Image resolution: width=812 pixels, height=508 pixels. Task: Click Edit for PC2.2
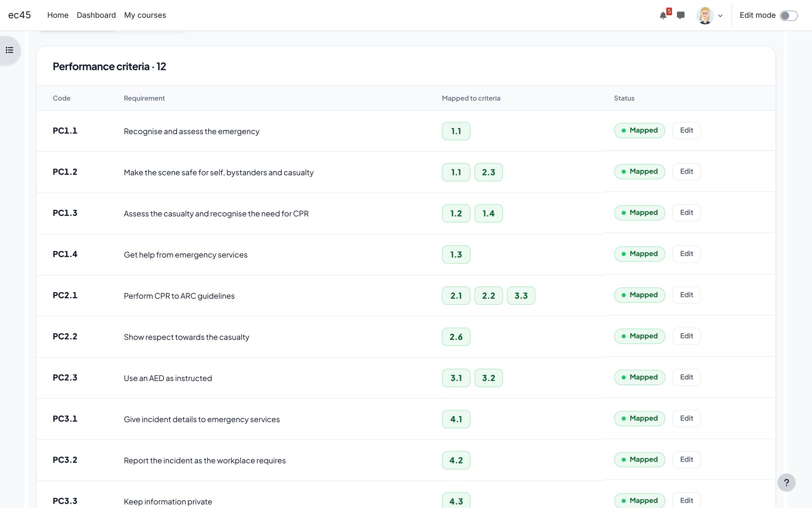coord(686,336)
